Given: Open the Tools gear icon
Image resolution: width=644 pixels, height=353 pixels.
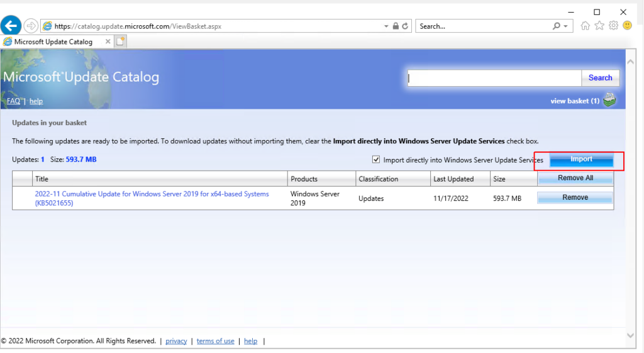Looking at the screenshot, I should [613, 26].
